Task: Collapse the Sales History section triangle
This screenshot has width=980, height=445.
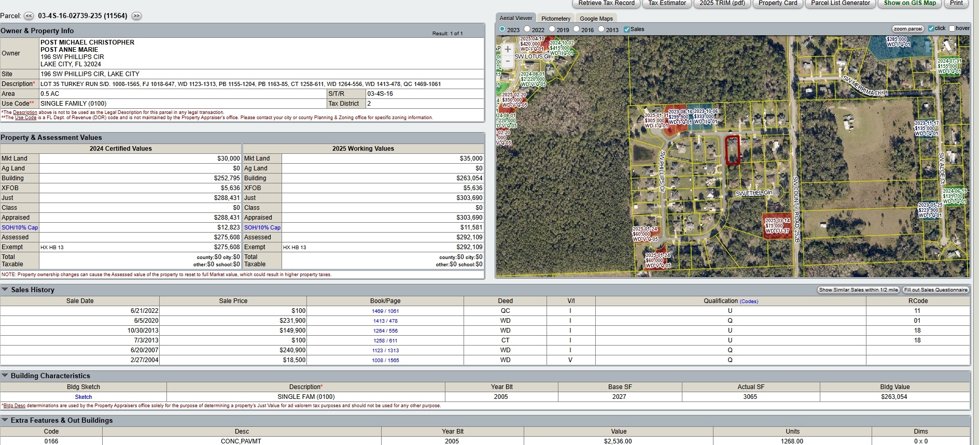Action: tap(5, 290)
